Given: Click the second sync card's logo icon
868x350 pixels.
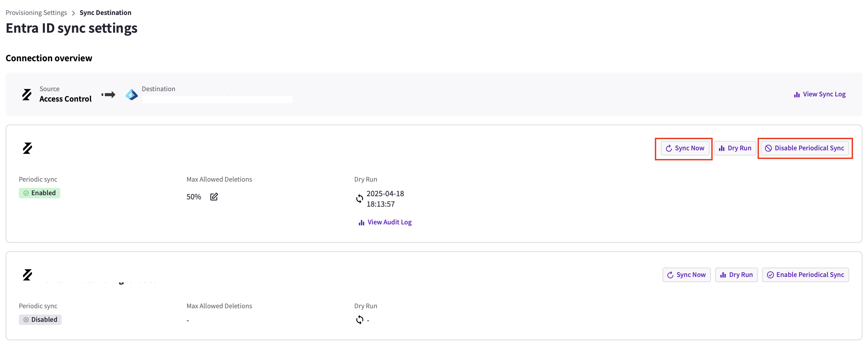Looking at the screenshot, I should click(27, 275).
